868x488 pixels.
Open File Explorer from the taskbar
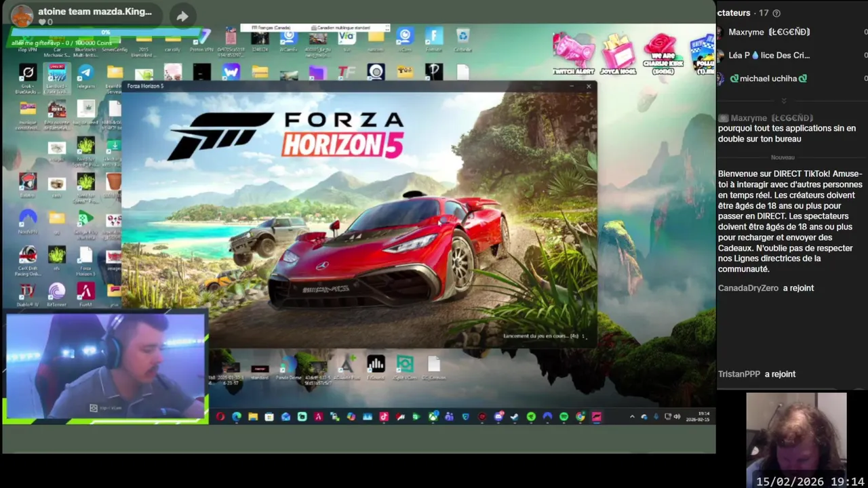coord(253,417)
